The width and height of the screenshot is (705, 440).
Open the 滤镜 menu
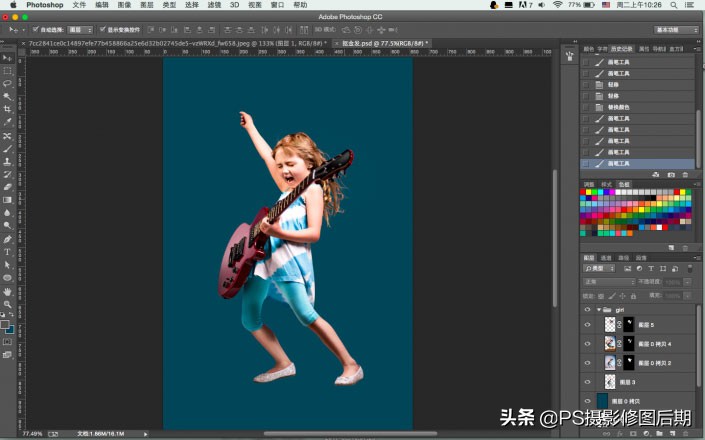214,5
